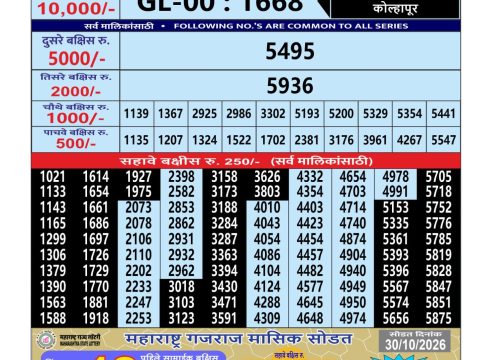Select fourth prize cell 5441

[x=443, y=114]
